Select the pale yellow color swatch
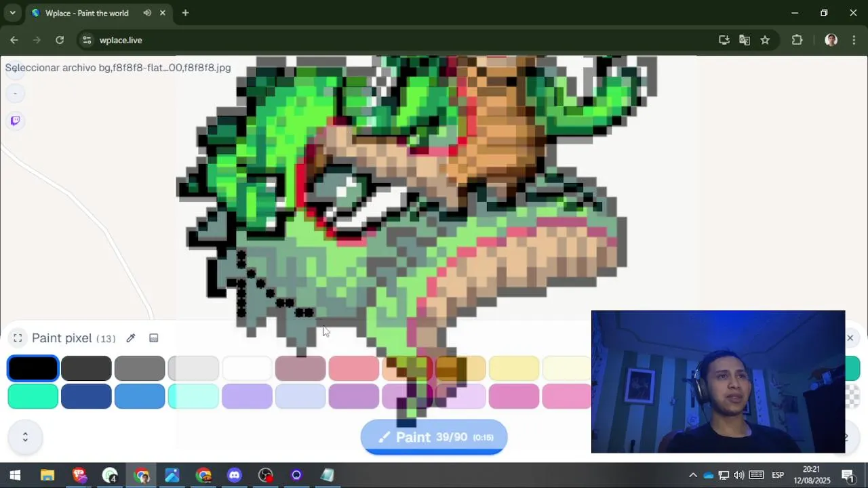This screenshot has height=488, width=868. point(514,369)
